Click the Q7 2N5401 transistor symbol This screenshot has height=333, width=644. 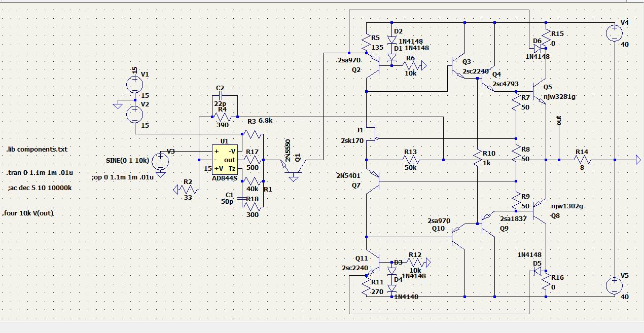click(x=374, y=181)
